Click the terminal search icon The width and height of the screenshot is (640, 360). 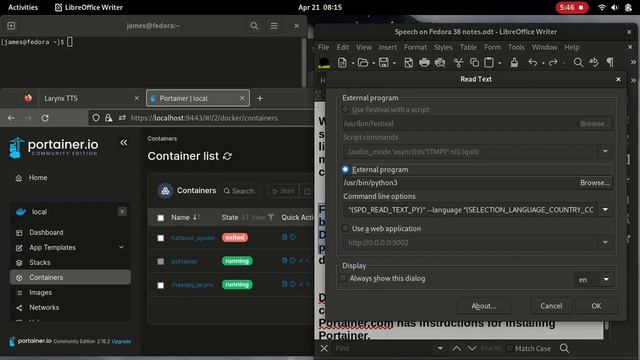(254, 26)
